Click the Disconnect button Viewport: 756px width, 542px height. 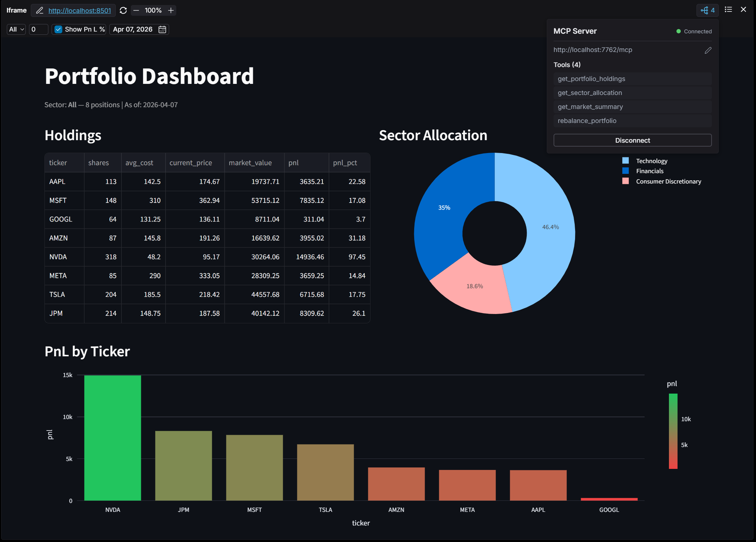[632, 141]
